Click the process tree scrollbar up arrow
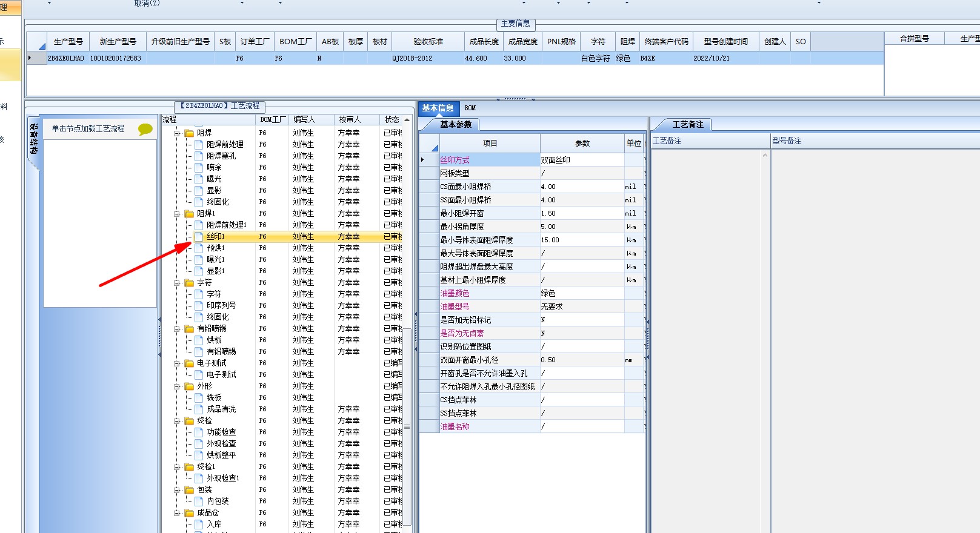Screen dimensions: 980x533 407,120
